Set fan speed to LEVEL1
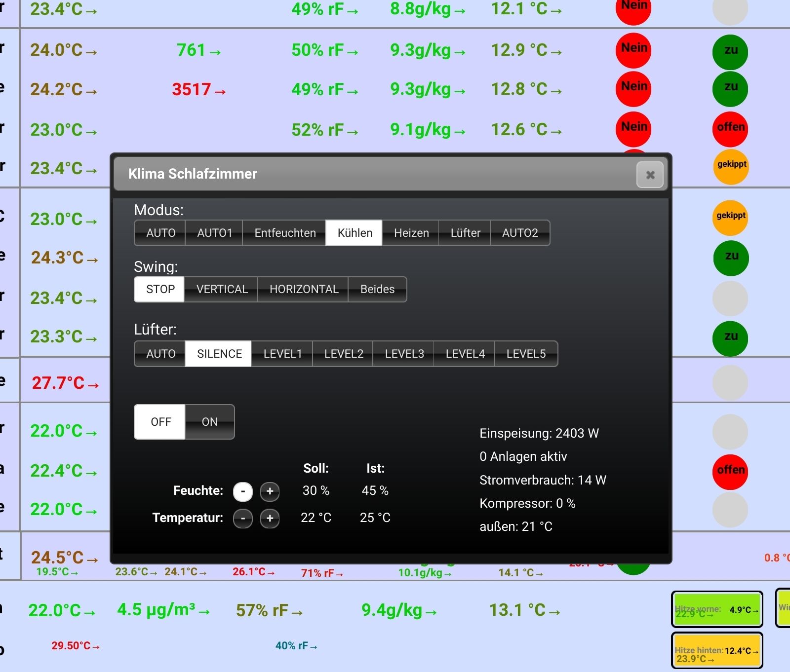The width and height of the screenshot is (790, 672). click(282, 354)
